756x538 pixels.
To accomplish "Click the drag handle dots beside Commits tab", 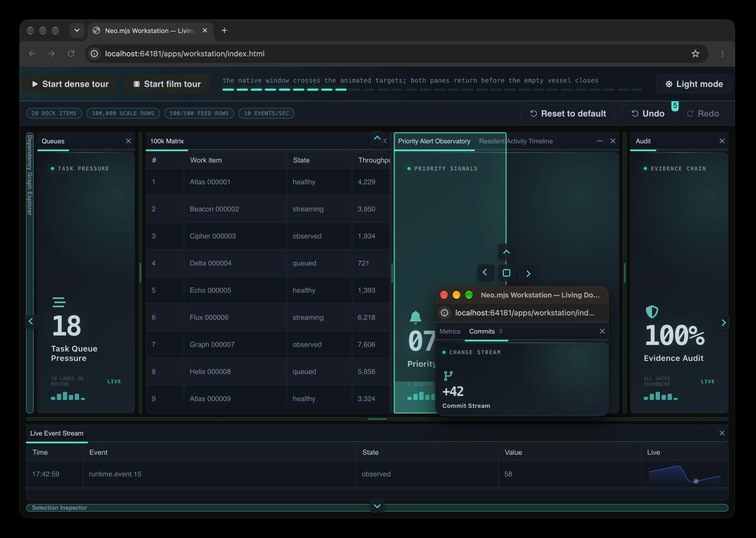I will 501,331.
